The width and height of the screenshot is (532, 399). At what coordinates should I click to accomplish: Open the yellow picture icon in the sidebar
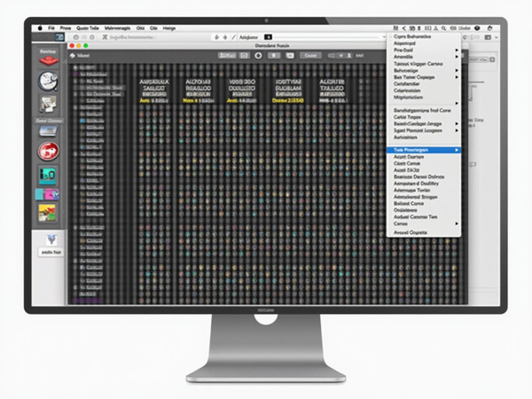[48, 213]
